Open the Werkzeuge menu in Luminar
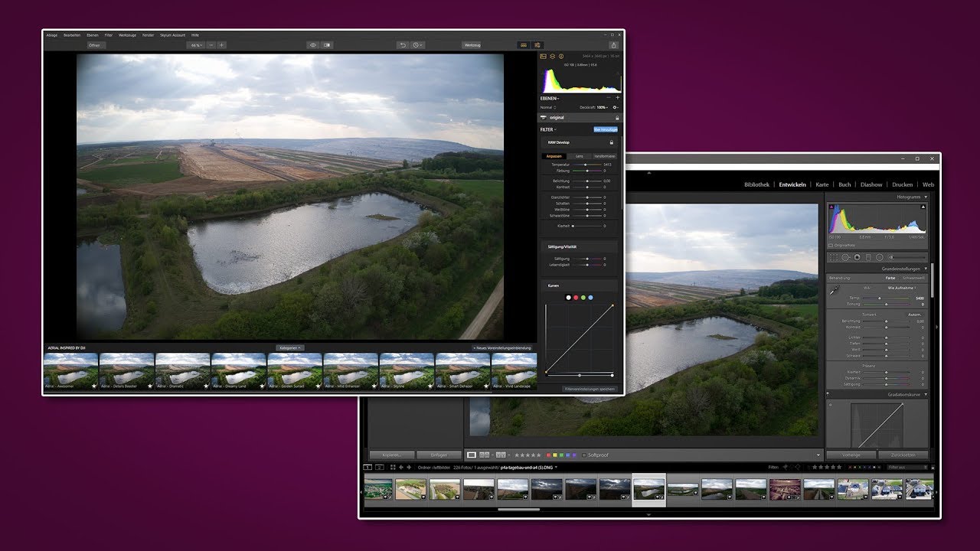The height and width of the screenshot is (551, 980). [127, 35]
